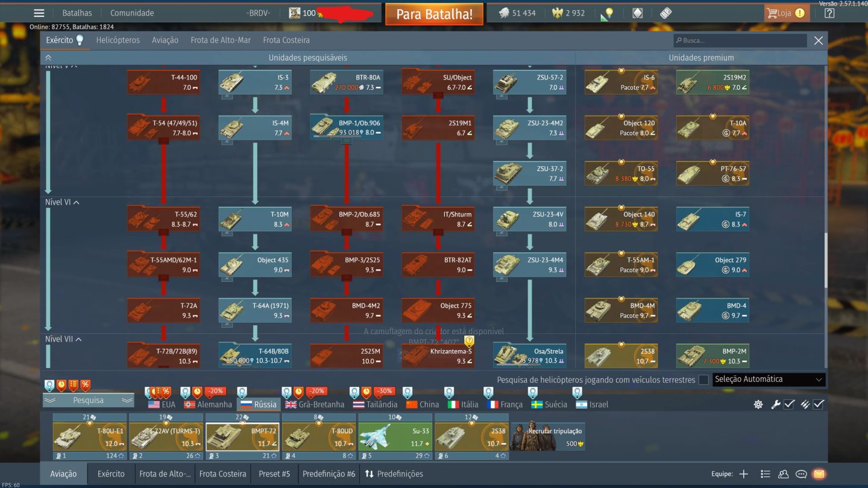Viewport: 868px width, 488px height.
Task: Switch to the Frota Costeira tab at top
Action: pos(286,40)
